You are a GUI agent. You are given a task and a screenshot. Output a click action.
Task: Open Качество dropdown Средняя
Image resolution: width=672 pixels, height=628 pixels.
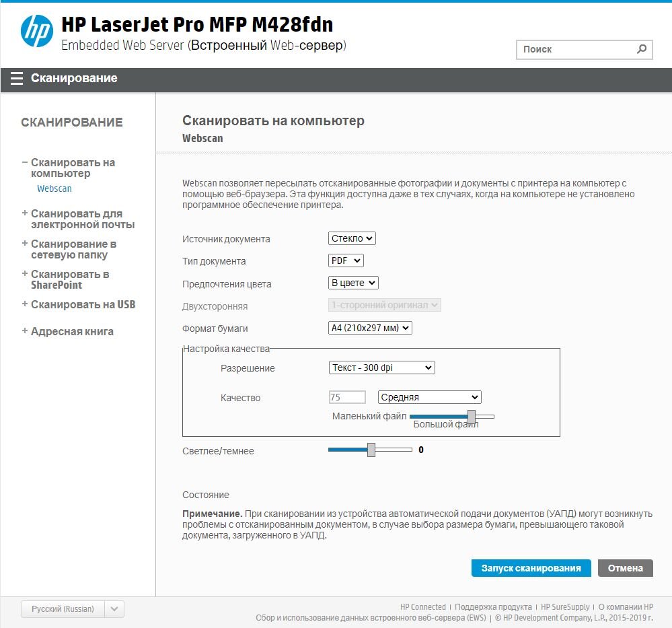(429, 398)
